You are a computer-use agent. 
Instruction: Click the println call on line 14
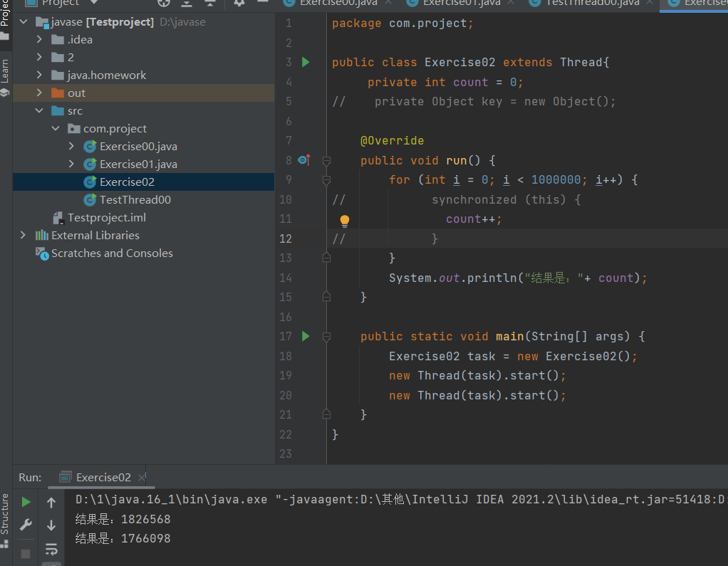[x=492, y=278]
